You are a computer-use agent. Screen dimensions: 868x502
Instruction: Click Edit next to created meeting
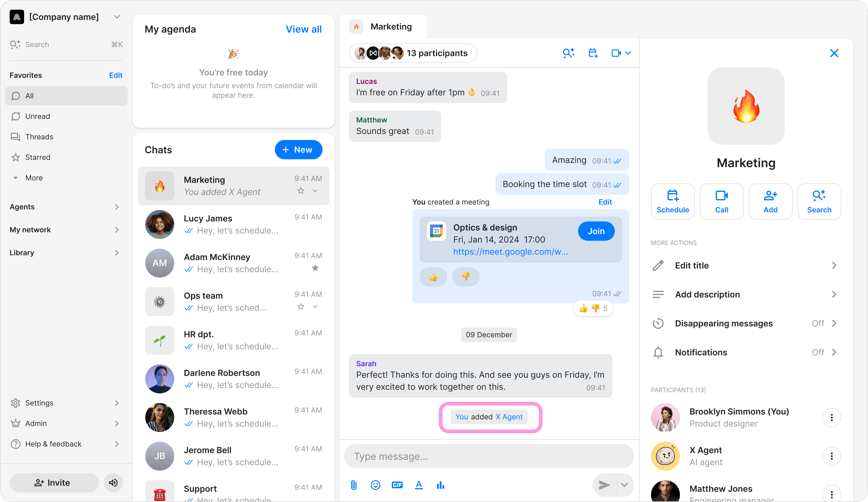[605, 202]
